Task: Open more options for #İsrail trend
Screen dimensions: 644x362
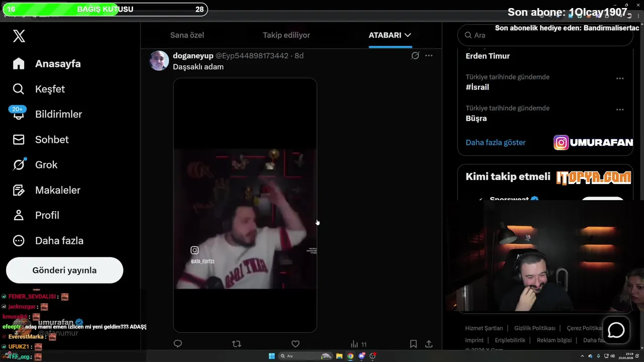Action: [620, 78]
